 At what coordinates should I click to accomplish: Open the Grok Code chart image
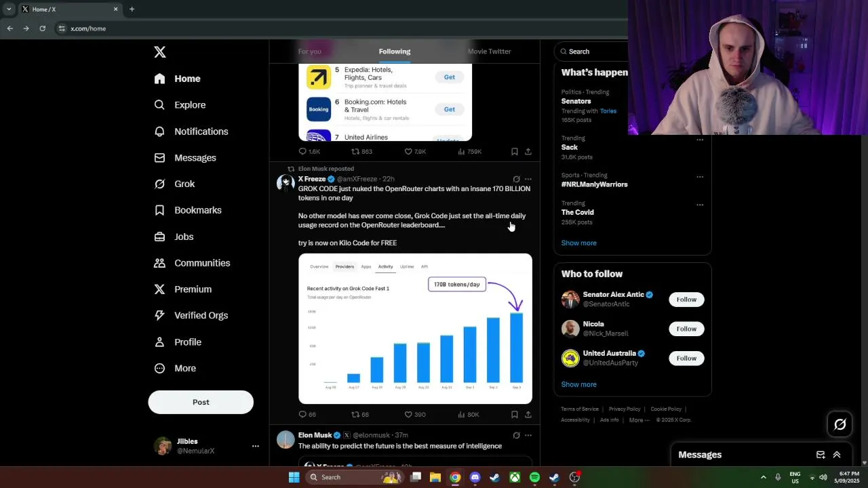(x=415, y=329)
